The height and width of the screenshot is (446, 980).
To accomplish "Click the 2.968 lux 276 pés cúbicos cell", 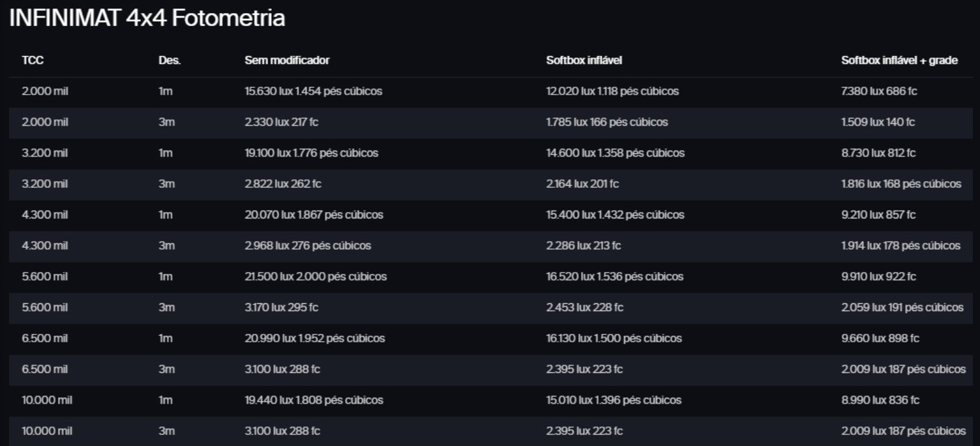I will pyautogui.click(x=308, y=246).
